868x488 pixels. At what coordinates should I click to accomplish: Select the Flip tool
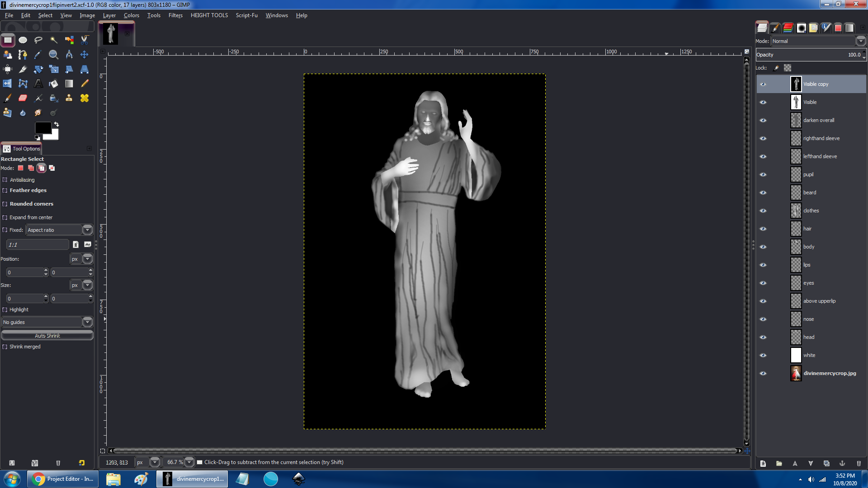8,84
